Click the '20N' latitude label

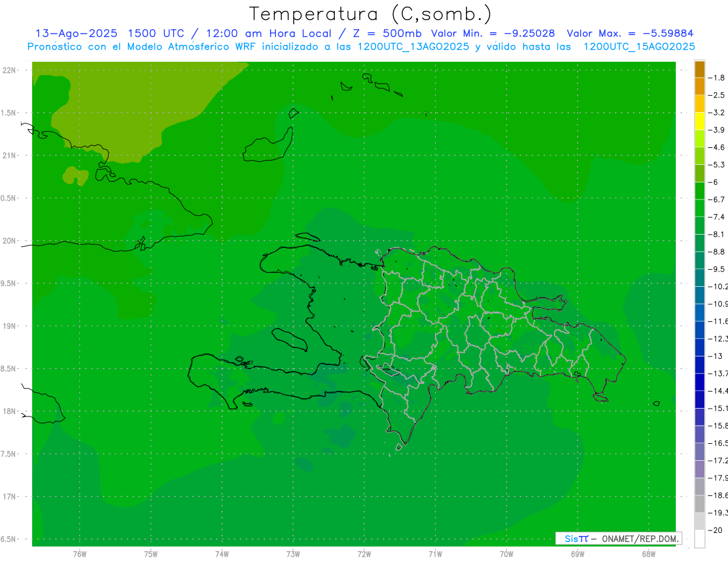pos(10,241)
